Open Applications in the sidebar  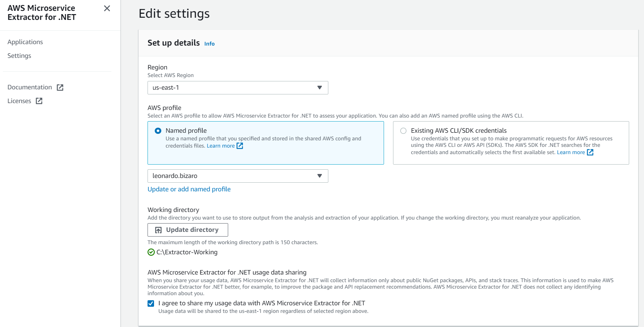click(25, 42)
